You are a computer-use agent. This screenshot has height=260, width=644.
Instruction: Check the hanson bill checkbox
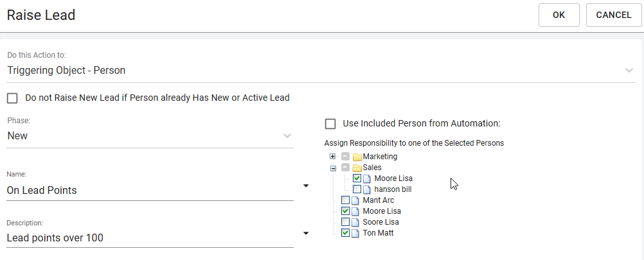click(357, 189)
